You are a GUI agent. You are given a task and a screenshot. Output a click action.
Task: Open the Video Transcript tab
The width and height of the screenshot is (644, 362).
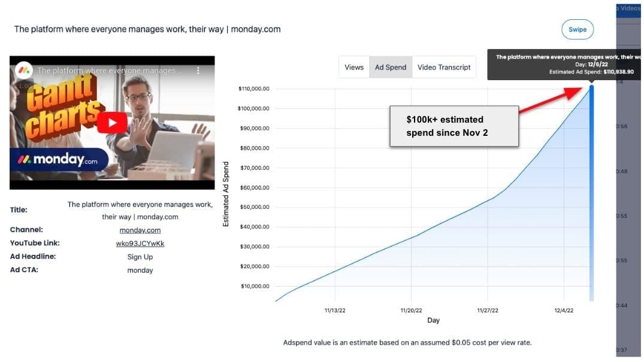(x=444, y=68)
